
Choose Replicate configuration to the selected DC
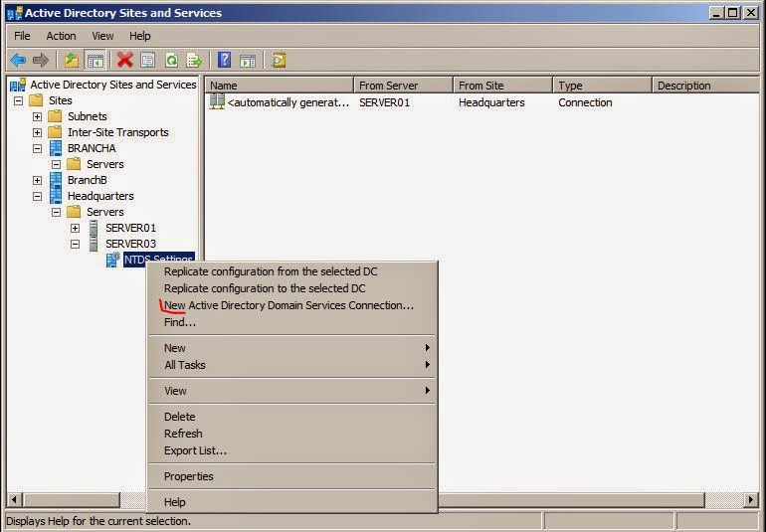[x=292, y=288]
